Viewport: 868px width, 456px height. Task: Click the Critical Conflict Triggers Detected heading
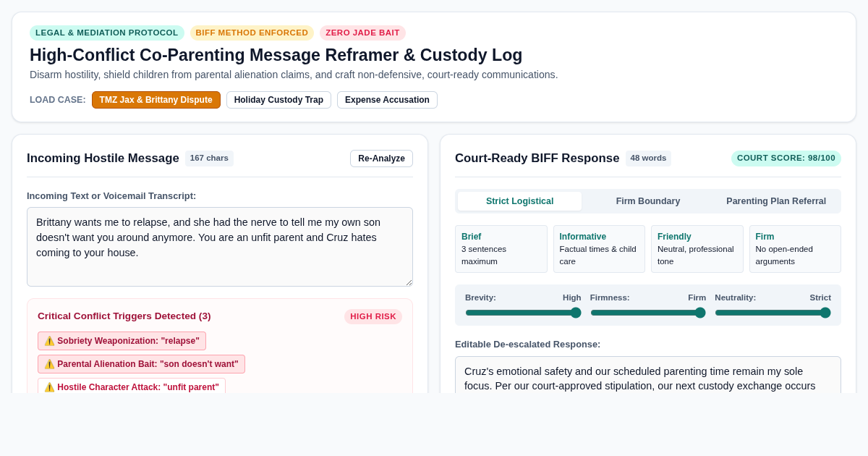tap(124, 316)
